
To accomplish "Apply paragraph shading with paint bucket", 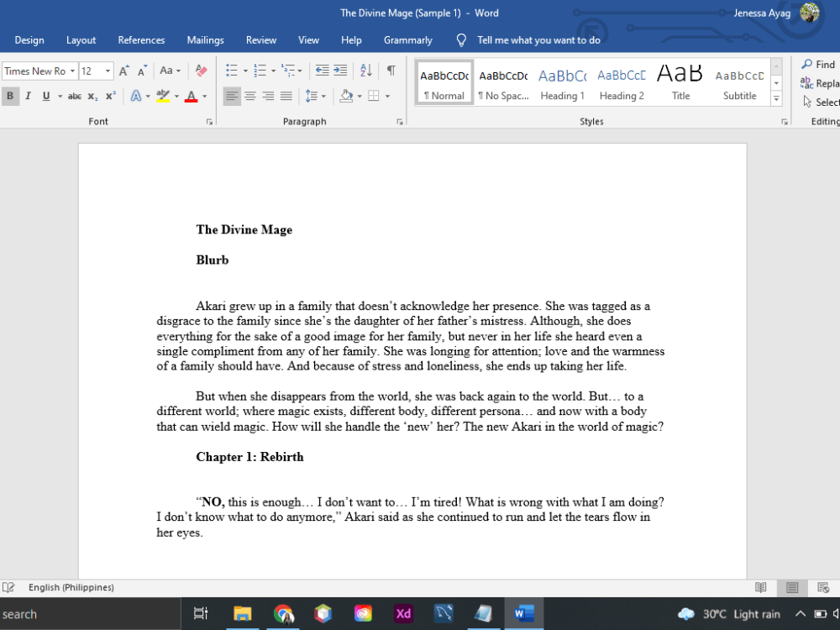I will 347,97.
